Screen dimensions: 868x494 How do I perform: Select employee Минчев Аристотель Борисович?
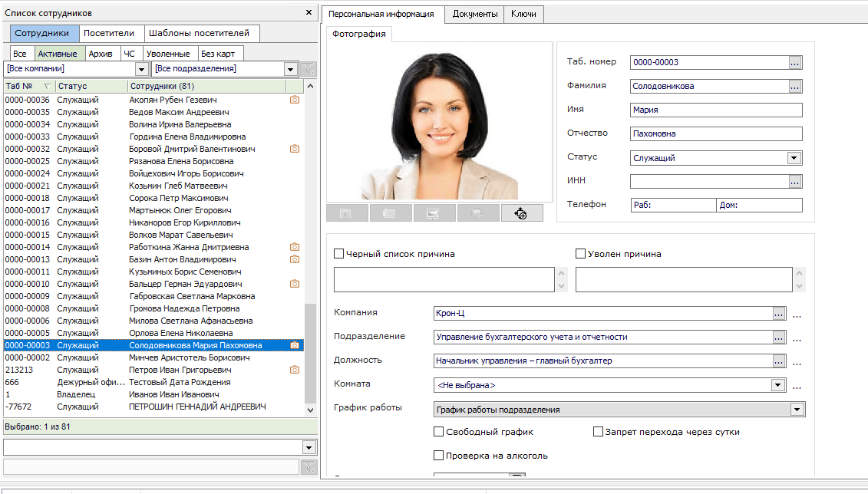point(189,357)
